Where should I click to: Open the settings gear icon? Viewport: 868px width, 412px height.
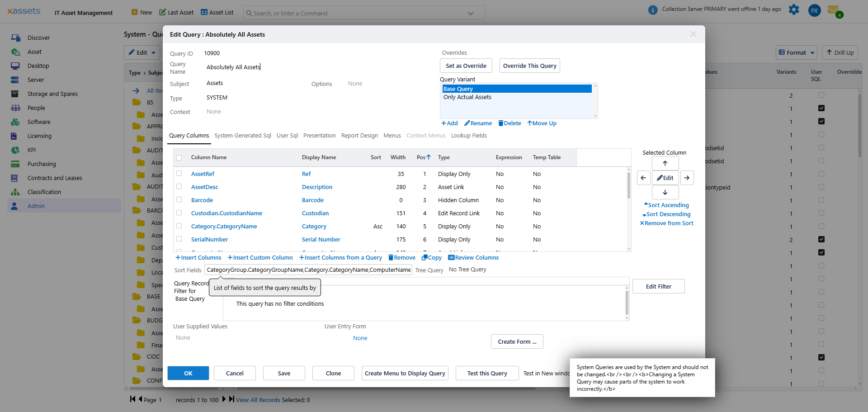[x=794, y=10]
